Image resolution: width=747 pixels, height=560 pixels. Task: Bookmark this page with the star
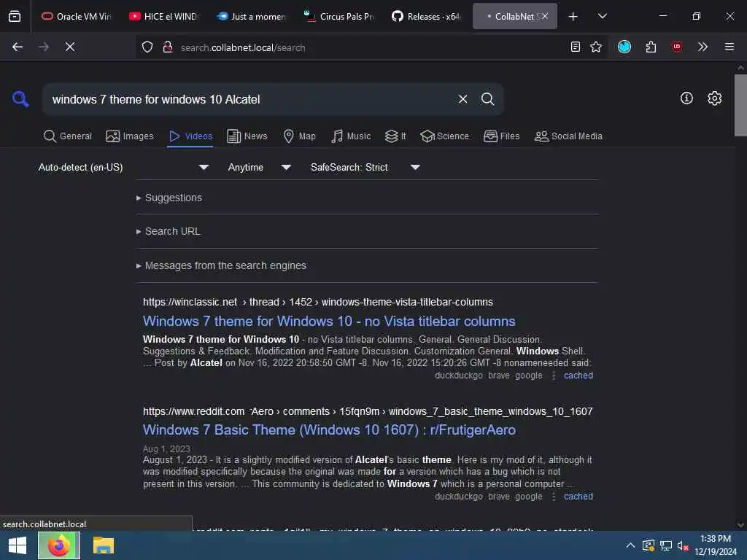[x=596, y=47]
